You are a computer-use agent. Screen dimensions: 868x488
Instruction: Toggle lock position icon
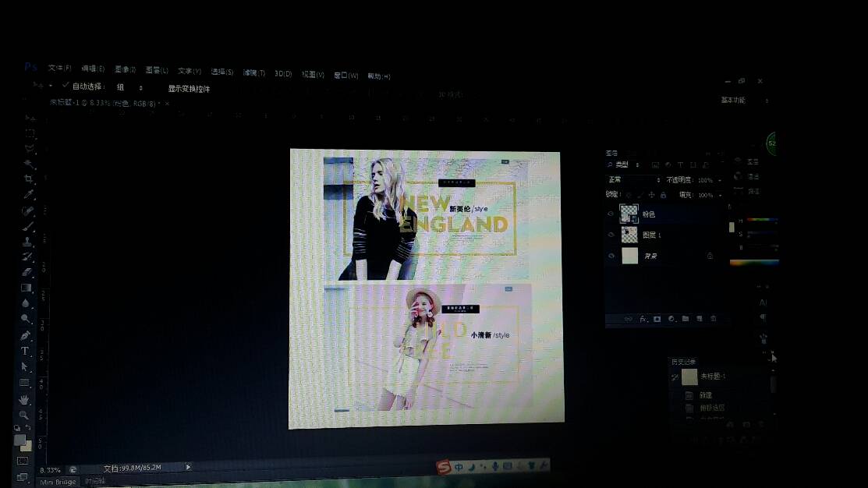tap(651, 195)
